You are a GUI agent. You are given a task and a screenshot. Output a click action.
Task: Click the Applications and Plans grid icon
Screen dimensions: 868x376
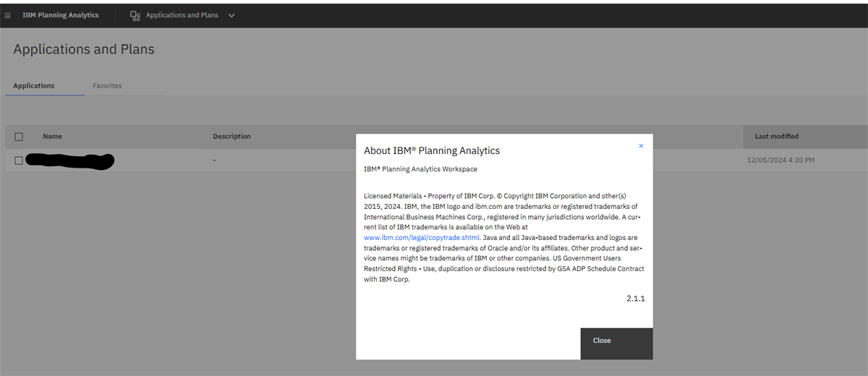pyautogui.click(x=135, y=15)
